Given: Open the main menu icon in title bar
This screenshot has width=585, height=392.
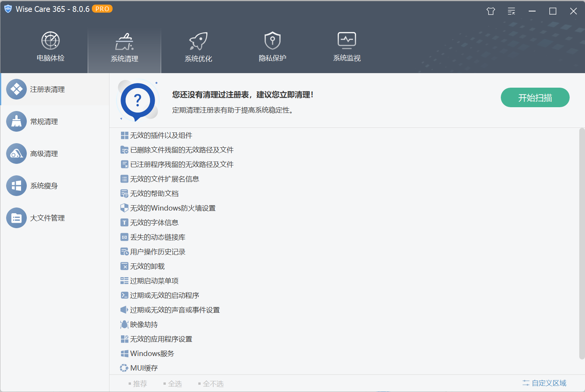Looking at the screenshot, I should [511, 11].
